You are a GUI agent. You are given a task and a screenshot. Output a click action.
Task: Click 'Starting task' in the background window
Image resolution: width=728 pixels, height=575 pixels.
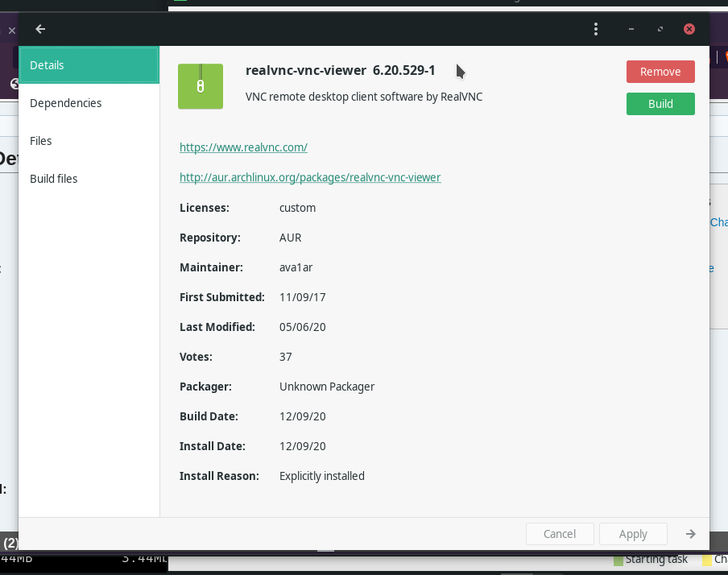coord(656,559)
